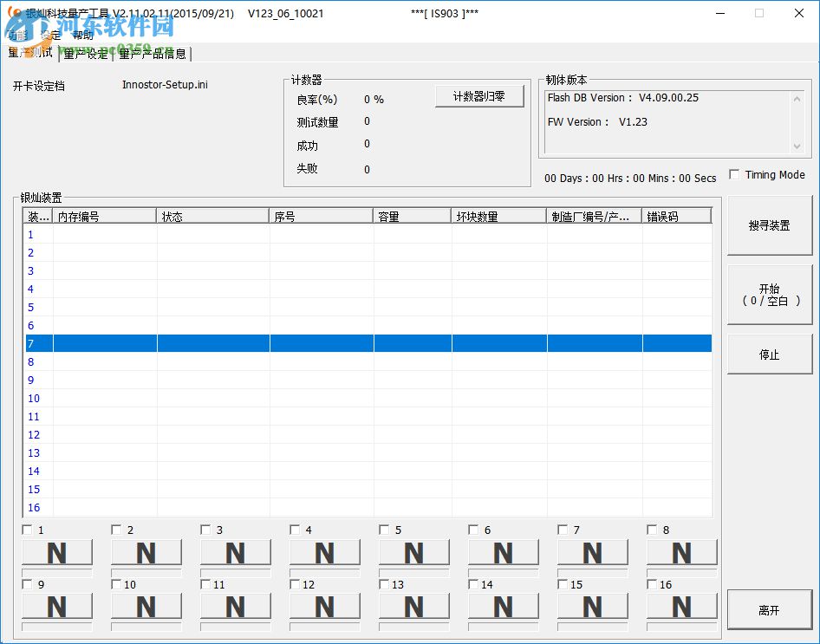Switch to the 量产产品信息 tab
The width and height of the screenshot is (820, 644).
click(x=153, y=54)
